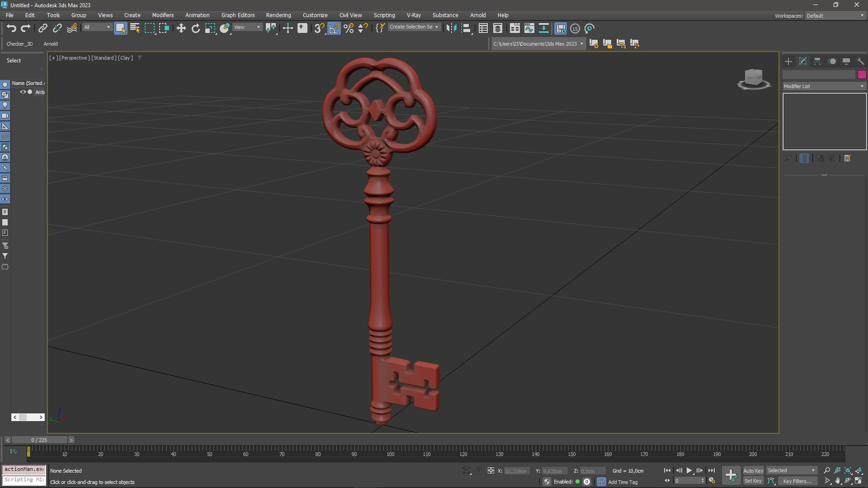Toggle Percent Snap icon

(x=349, y=28)
